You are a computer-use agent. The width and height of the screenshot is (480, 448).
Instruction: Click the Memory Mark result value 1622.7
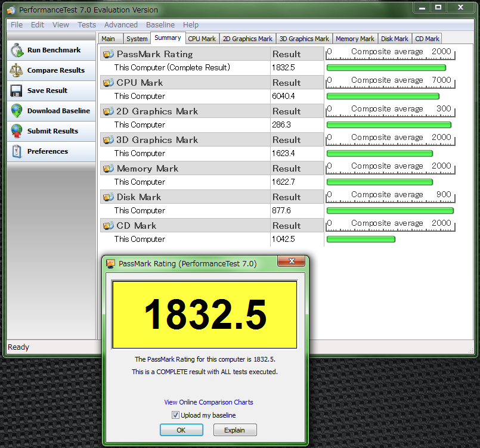(283, 182)
